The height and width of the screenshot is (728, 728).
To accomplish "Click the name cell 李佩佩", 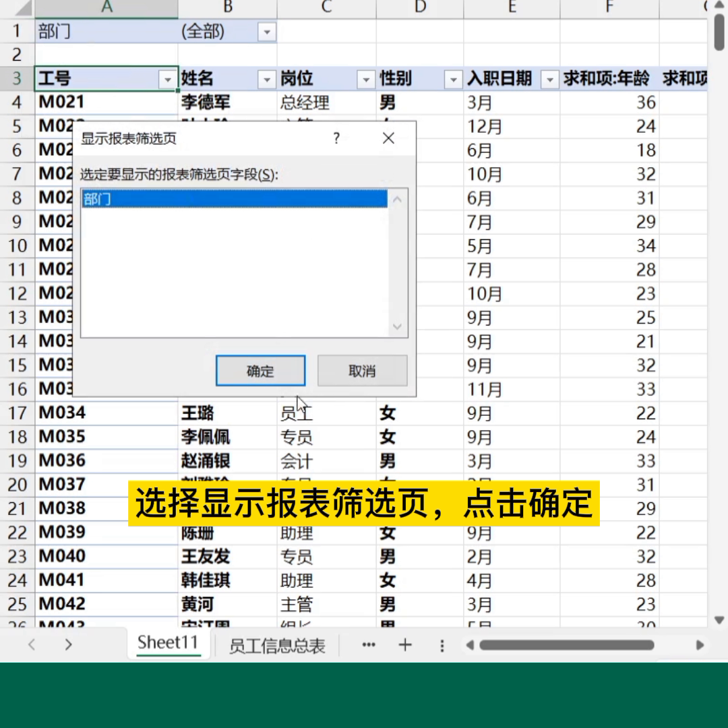I will click(228, 437).
